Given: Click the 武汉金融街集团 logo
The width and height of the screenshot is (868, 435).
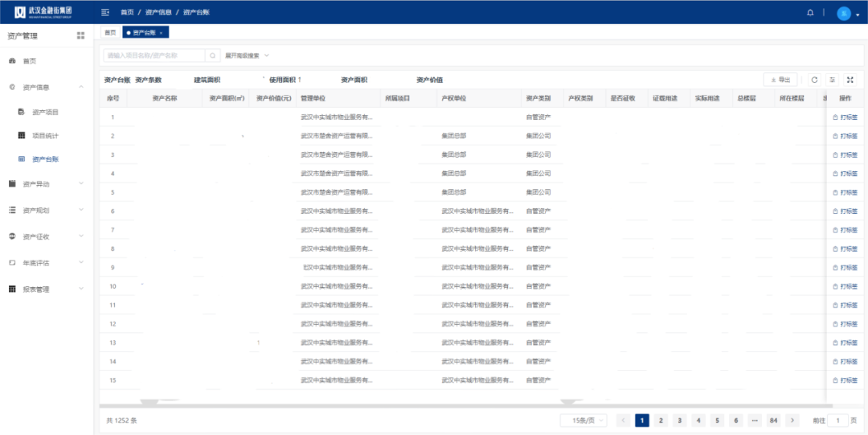Looking at the screenshot, I should [x=43, y=11].
